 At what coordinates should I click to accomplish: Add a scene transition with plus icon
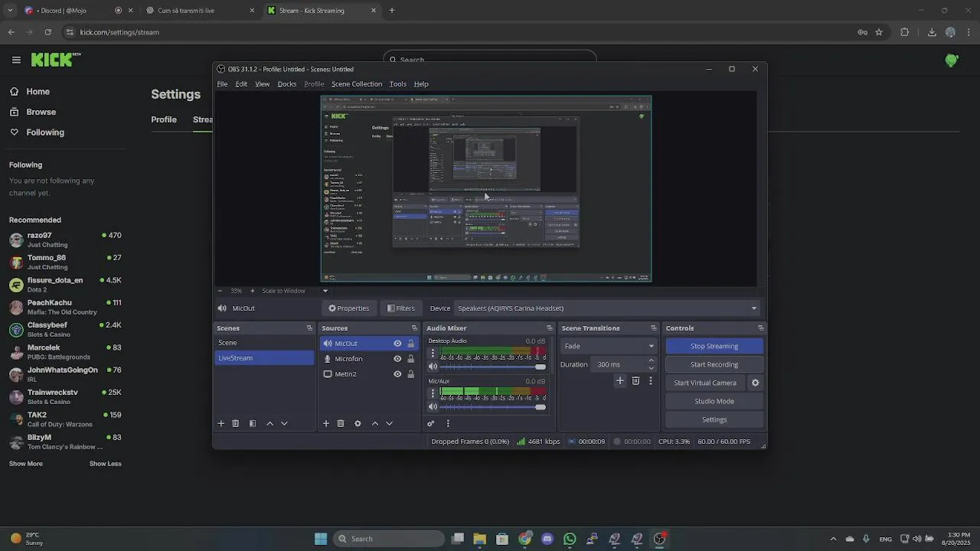tap(620, 380)
